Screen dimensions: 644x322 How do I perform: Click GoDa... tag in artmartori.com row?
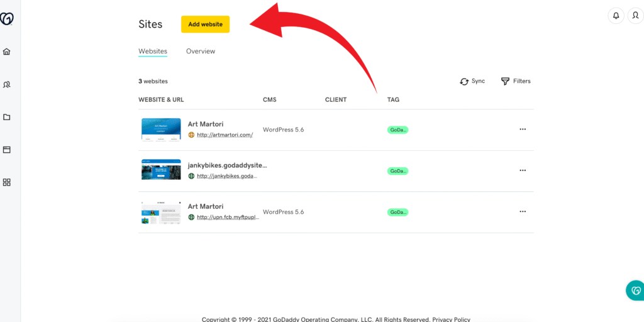pyautogui.click(x=397, y=130)
